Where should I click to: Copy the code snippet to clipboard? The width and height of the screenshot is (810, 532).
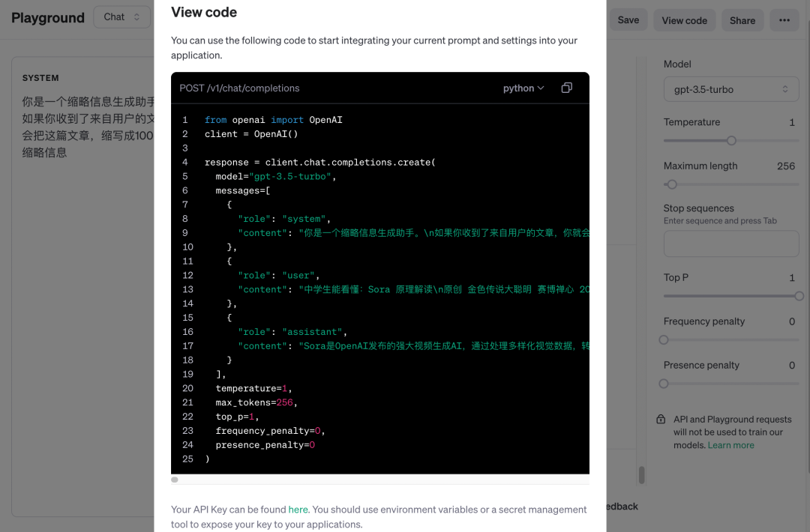point(566,88)
